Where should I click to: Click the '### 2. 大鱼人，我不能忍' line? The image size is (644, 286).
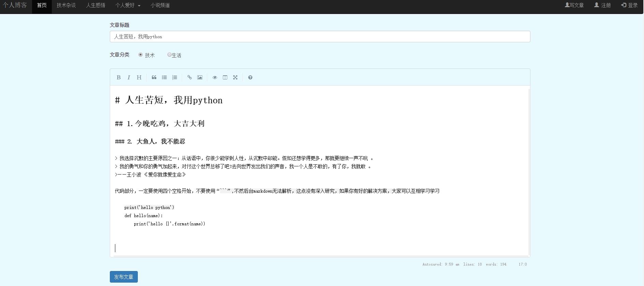click(150, 141)
